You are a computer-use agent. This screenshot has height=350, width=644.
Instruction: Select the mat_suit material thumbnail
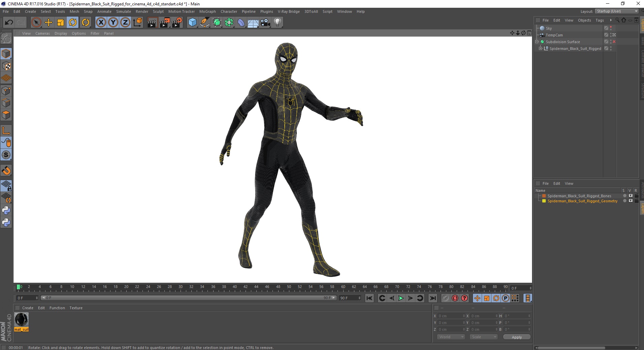21,320
